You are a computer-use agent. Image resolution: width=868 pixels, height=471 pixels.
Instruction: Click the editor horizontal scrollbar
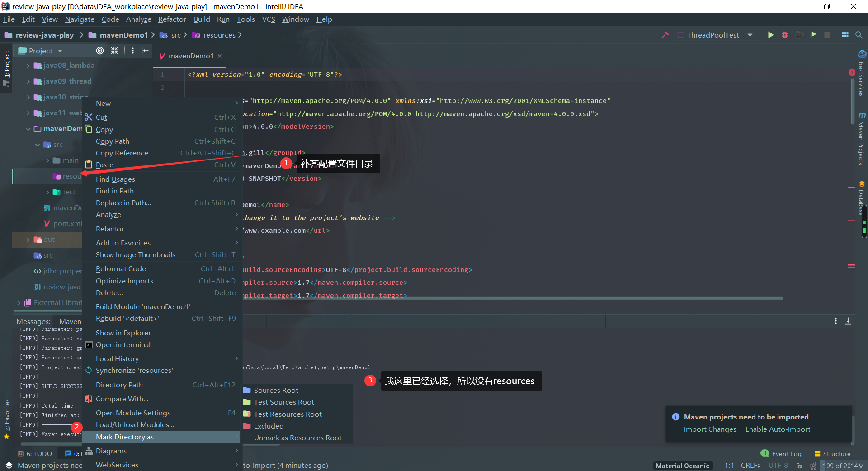point(513,298)
